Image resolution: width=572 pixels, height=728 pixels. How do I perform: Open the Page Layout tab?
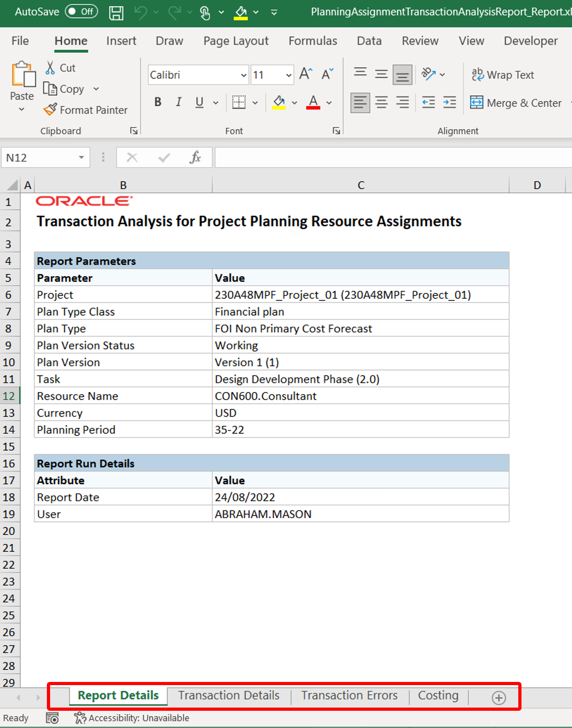236,41
